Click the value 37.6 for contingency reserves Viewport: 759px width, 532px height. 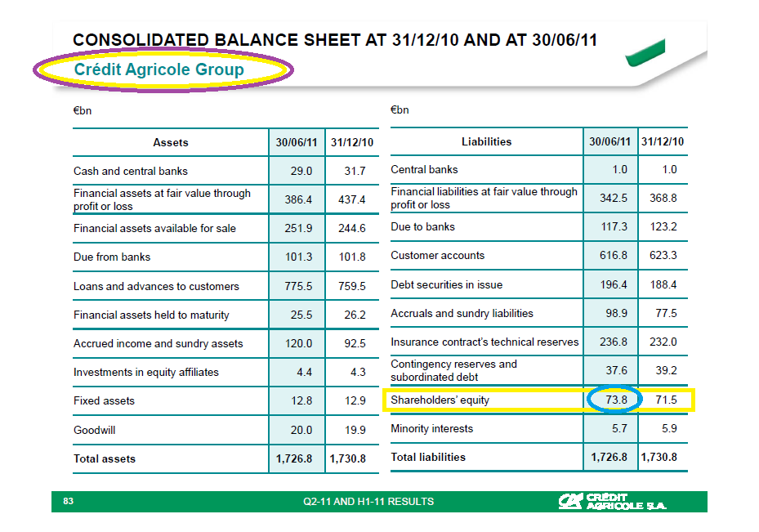(616, 370)
